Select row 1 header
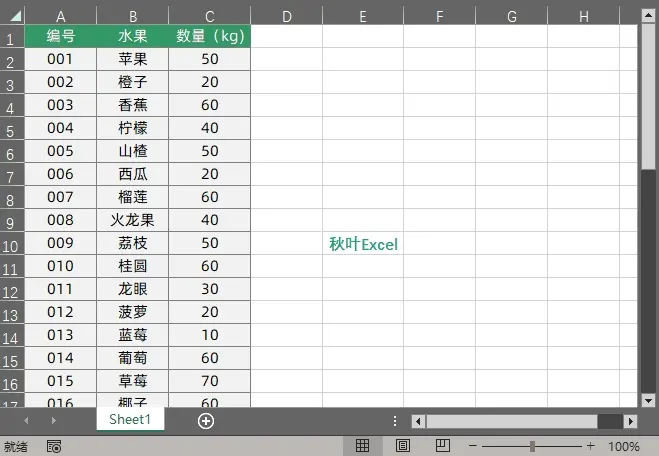 click(12, 37)
